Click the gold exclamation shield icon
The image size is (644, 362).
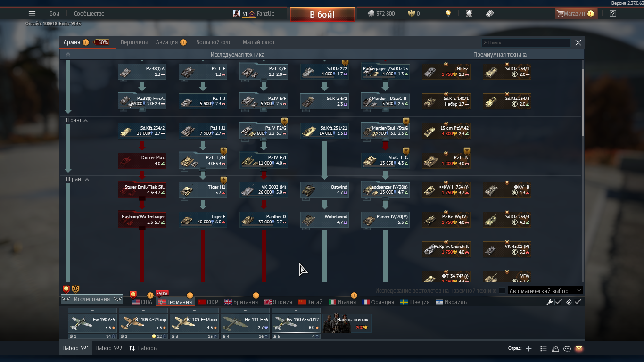pyautogui.click(x=75, y=289)
